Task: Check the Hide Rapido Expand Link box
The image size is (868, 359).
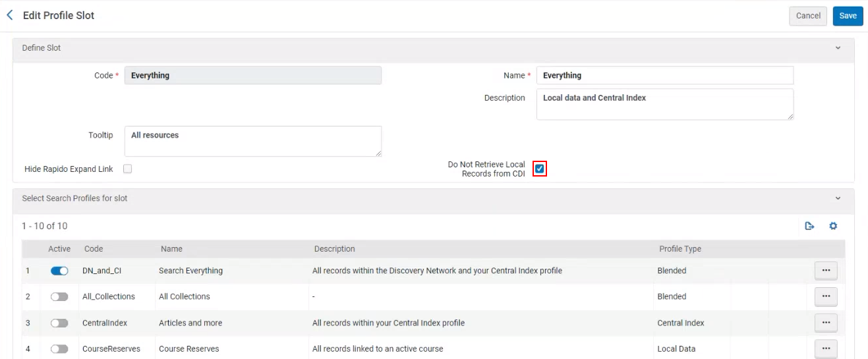Action: pos(128,169)
